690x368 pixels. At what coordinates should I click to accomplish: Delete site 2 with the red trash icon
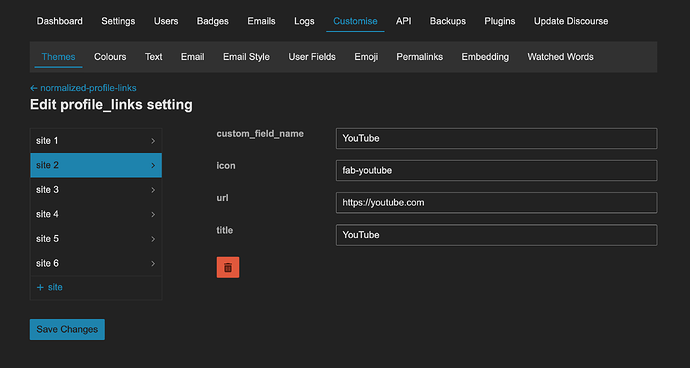228,267
